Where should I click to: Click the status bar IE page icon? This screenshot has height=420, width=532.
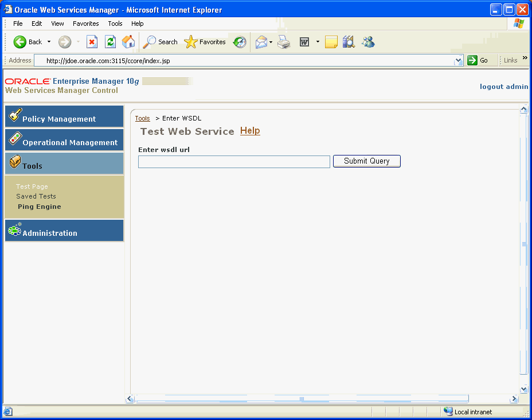click(x=8, y=412)
